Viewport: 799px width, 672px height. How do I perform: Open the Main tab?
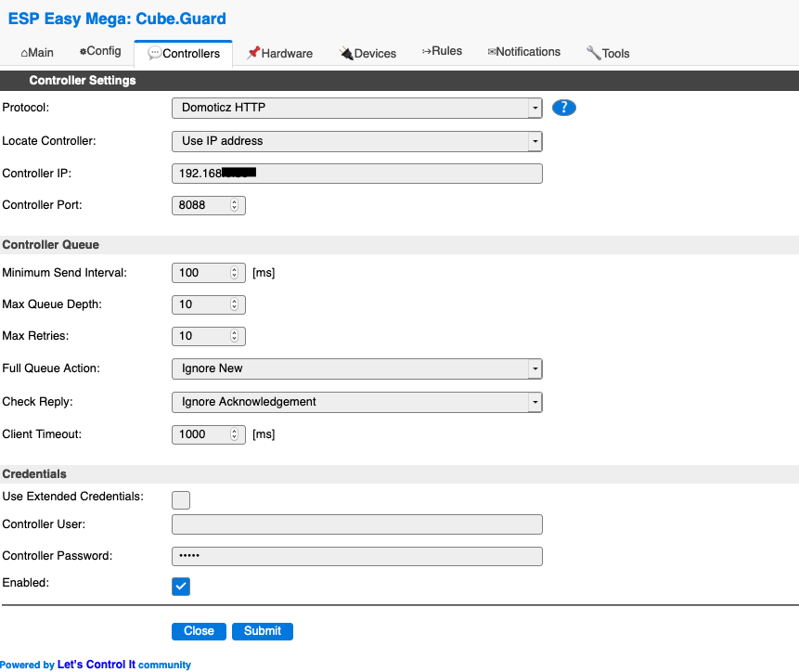[37, 53]
